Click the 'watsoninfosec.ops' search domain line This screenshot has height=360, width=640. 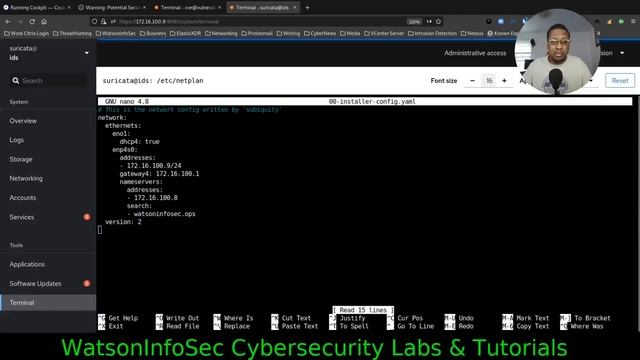coord(161,214)
